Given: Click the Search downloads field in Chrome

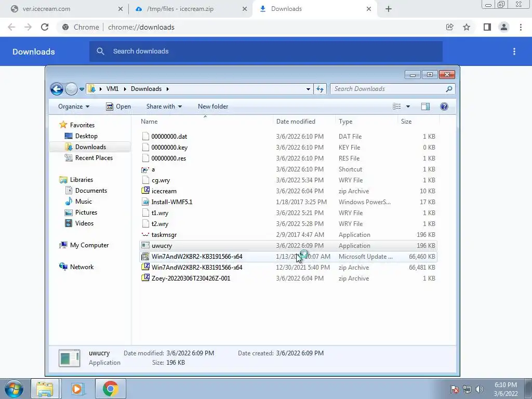Looking at the screenshot, I should click(266, 51).
